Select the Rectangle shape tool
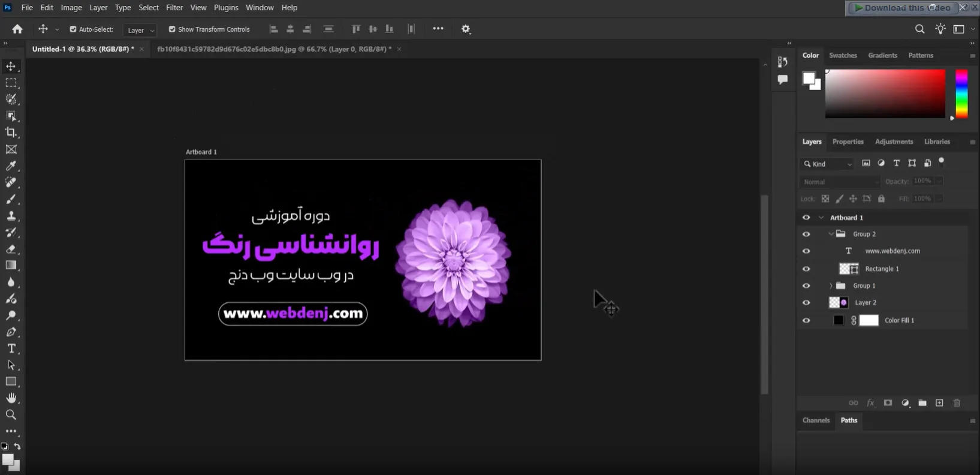 pyautogui.click(x=11, y=381)
